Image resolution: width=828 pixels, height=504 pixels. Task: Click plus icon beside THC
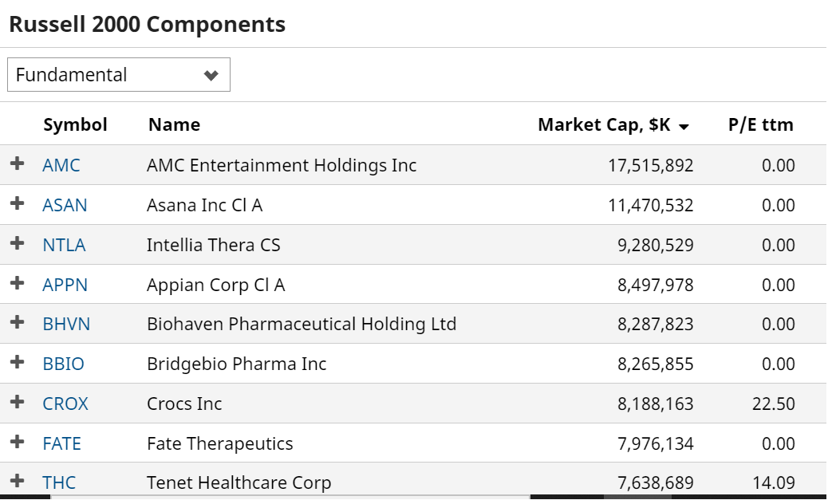[x=17, y=481]
